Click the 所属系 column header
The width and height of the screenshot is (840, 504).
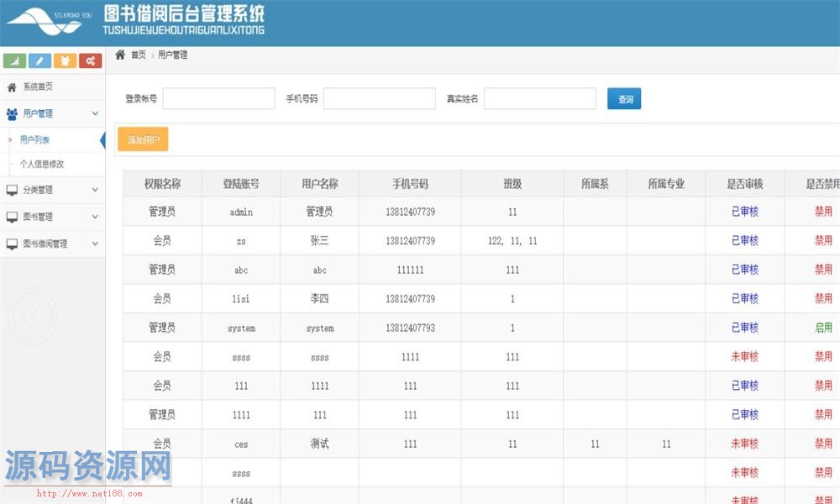pos(596,184)
